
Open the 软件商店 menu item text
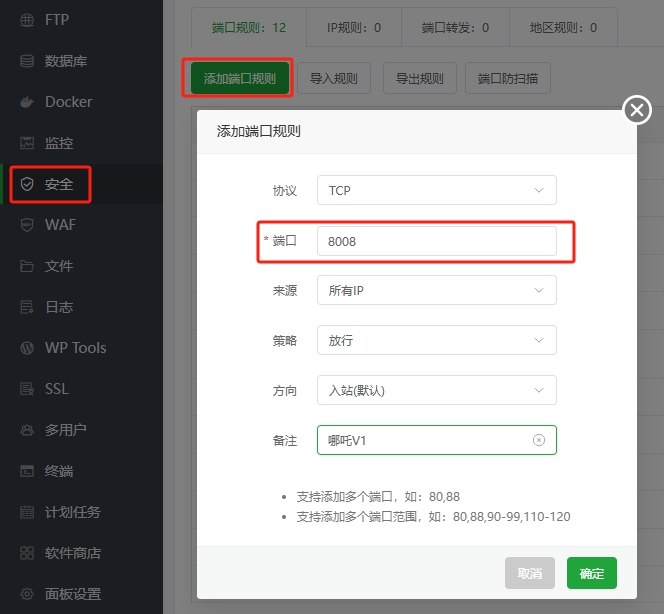pyautogui.click(x=73, y=553)
